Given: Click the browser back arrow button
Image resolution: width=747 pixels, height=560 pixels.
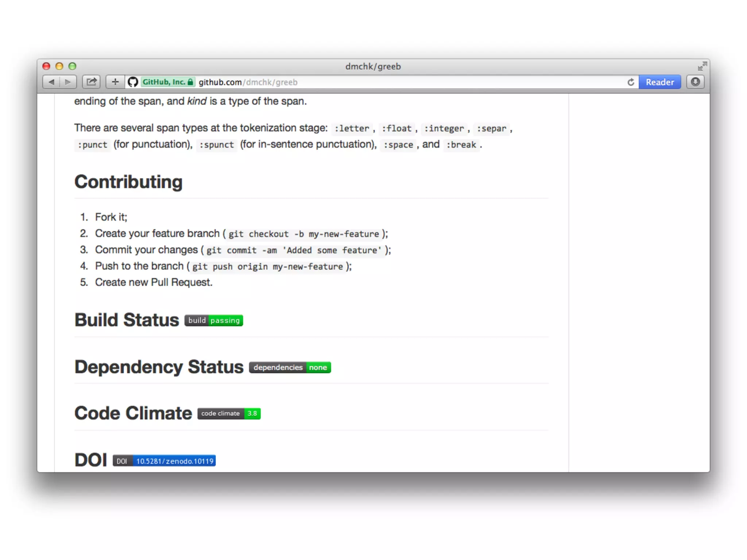Looking at the screenshot, I should tap(51, 82).
